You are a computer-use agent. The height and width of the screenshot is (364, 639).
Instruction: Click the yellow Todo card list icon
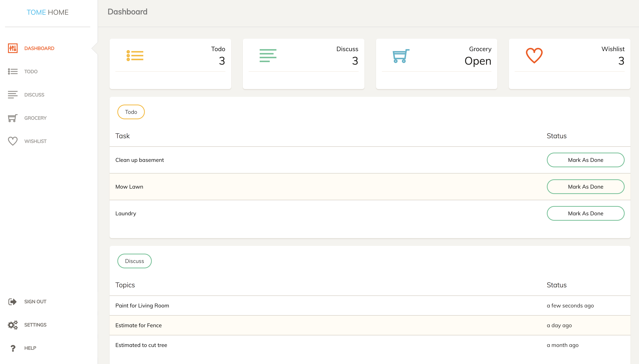click(135, 56)
